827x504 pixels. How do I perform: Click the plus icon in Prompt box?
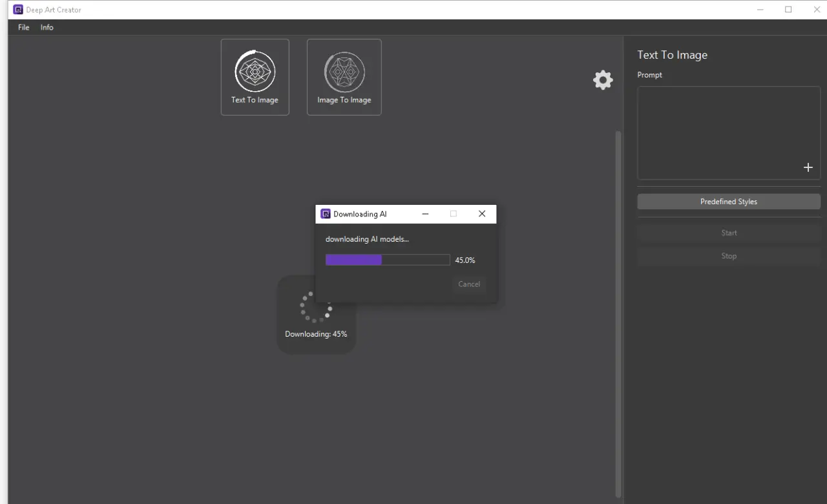pyautogui.click(x=808, y=167)
